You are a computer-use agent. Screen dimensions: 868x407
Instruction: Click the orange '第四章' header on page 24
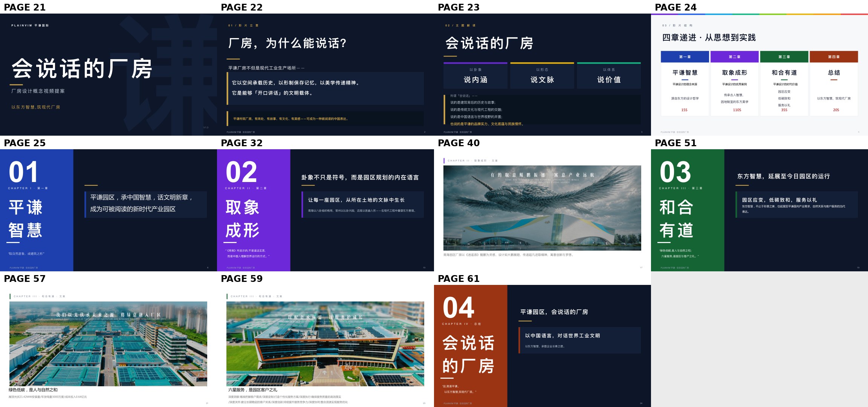pyautogui.click(x=834, y=57)
